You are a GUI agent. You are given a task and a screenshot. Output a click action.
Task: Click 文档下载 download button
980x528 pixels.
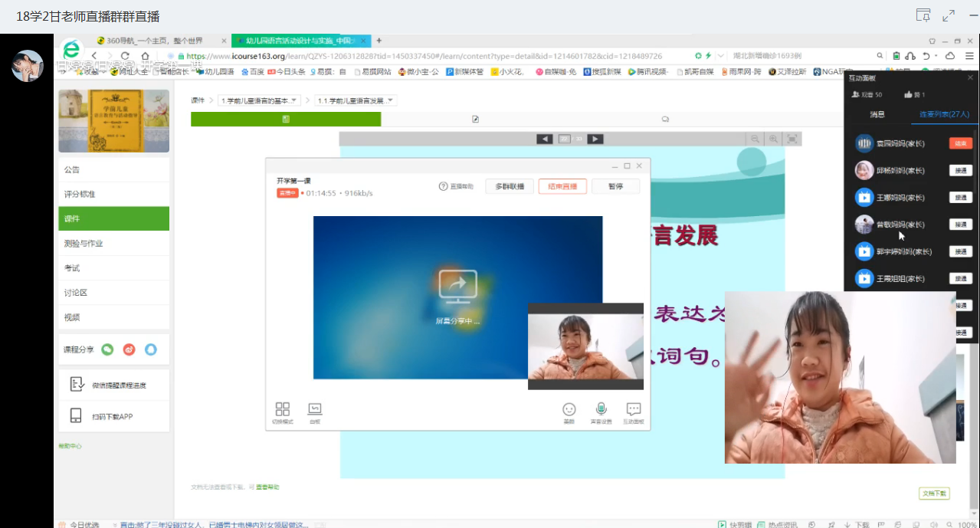934,494
